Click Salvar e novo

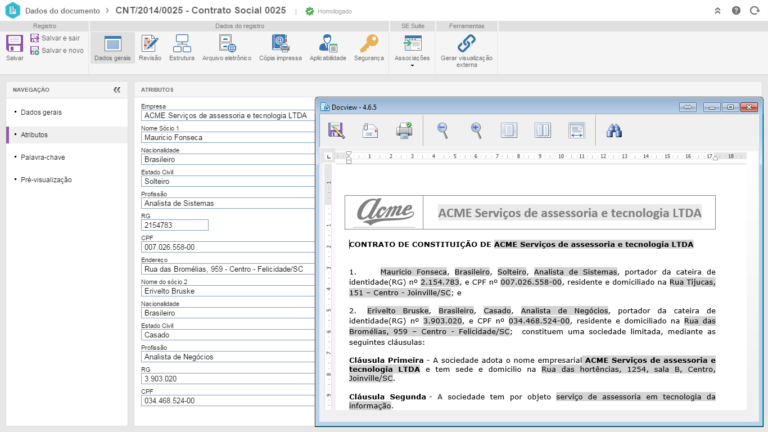tap(62, 49)
